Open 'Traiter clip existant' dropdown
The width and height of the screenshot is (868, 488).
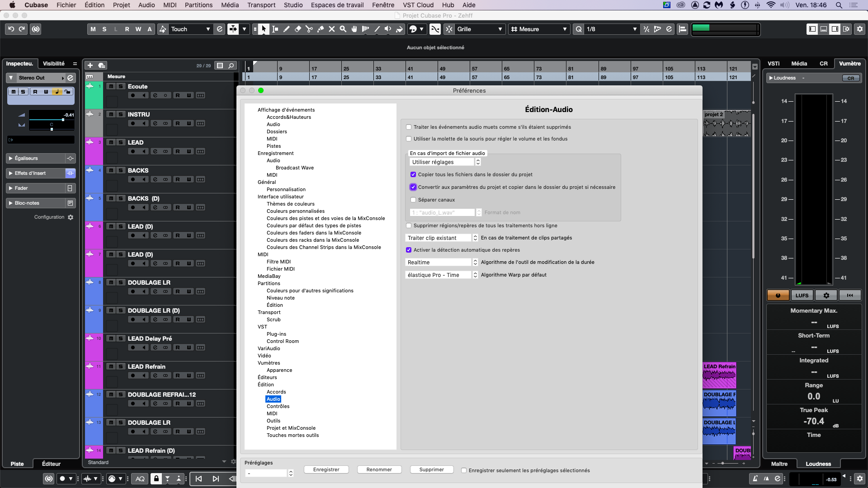click(442, 238)
